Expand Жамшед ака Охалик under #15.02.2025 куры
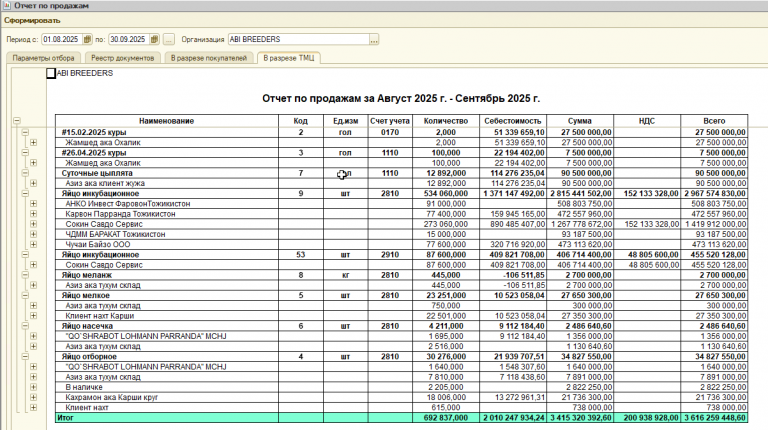 (33, 143)
